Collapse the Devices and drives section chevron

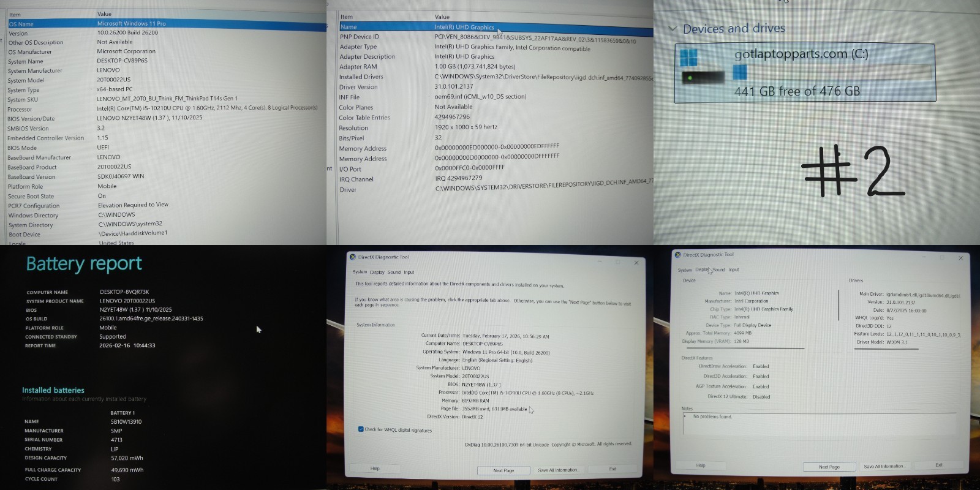[x=673, y=29]
